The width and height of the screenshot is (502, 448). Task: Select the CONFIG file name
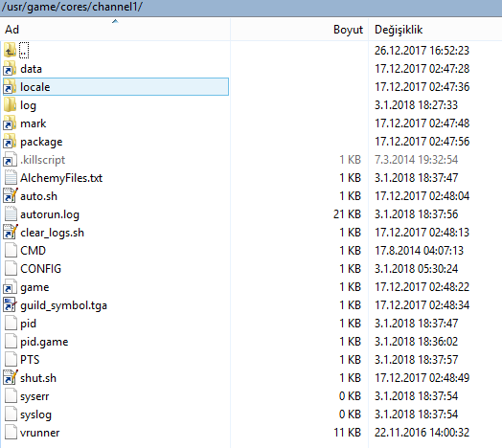(x=40, y=269)
